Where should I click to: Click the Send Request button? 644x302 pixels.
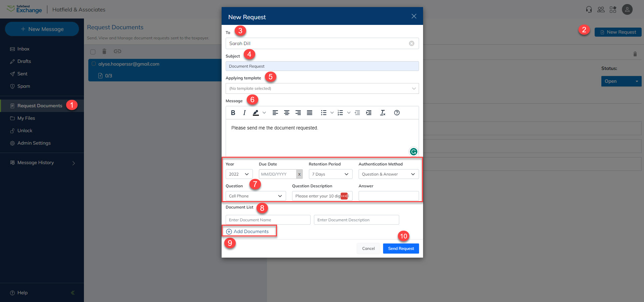tap(401, 249)
